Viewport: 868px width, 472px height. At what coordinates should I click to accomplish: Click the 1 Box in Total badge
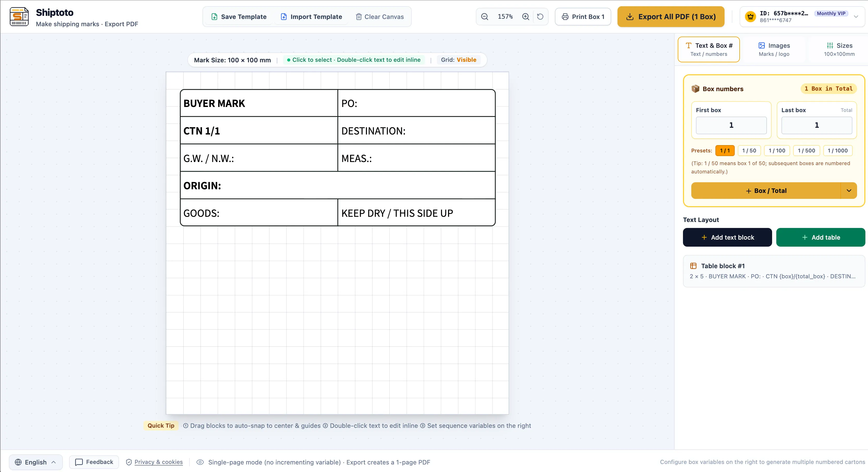828,89
